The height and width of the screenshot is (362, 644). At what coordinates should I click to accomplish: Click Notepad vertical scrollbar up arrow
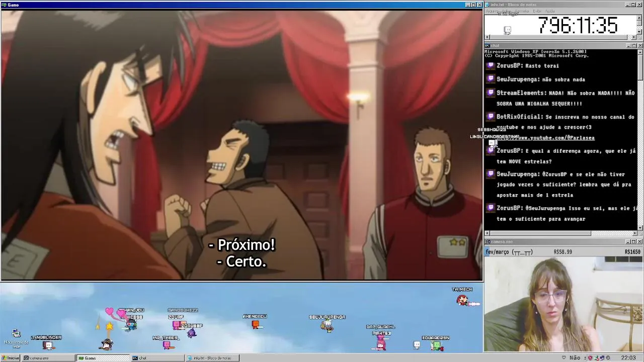[x=640, y=17]
